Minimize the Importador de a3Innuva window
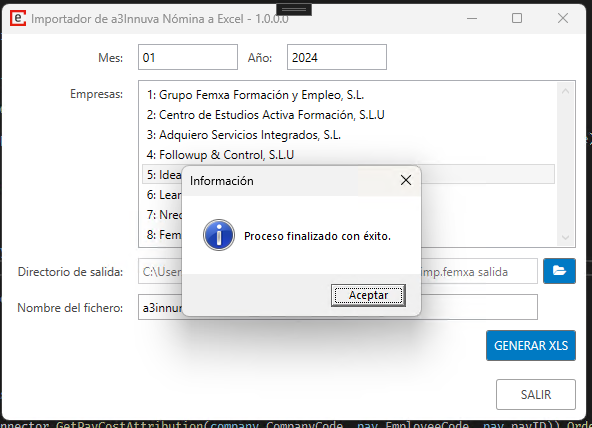This screenshot has height=428, width=592. 472,18
